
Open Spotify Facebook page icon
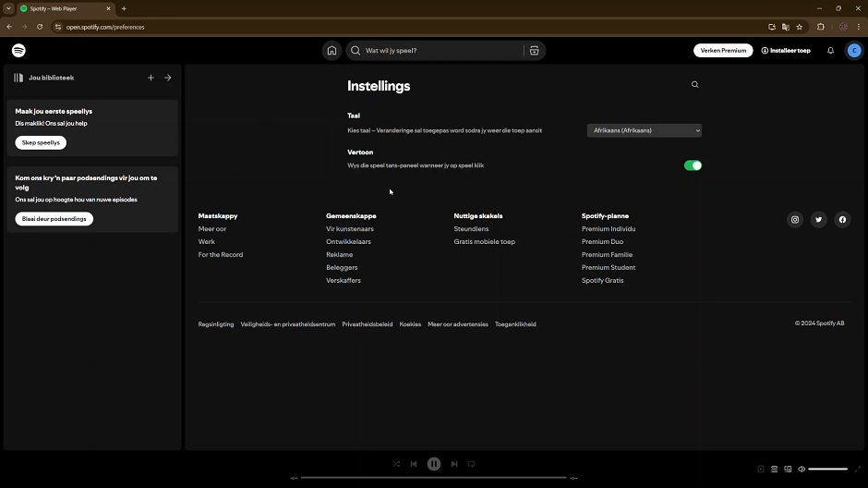tap(842, 219)
